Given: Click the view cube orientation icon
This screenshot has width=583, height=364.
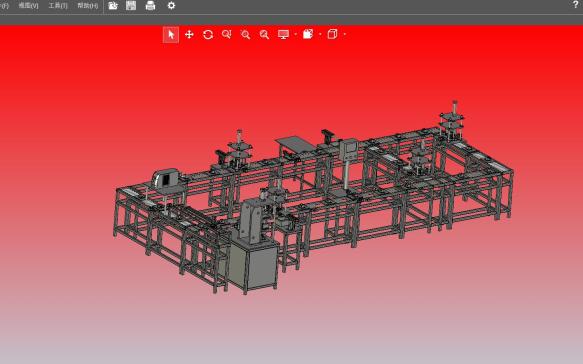Looking at the screenshot, I should [x=332, y=34].
